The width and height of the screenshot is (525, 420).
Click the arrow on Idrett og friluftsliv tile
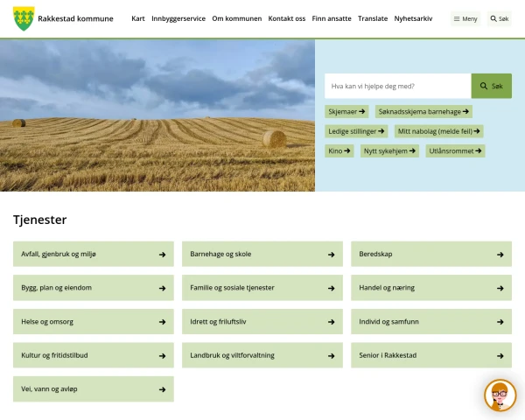331,322
